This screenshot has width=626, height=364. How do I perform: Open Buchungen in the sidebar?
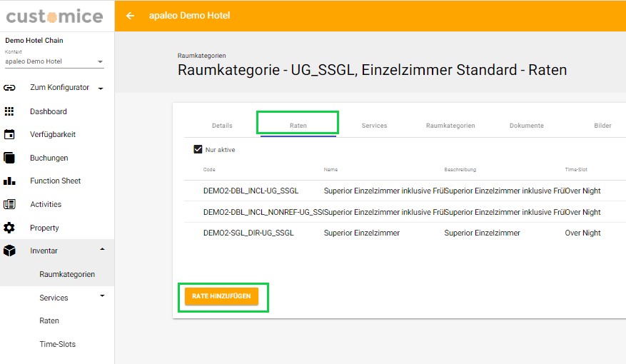(49, 158)
